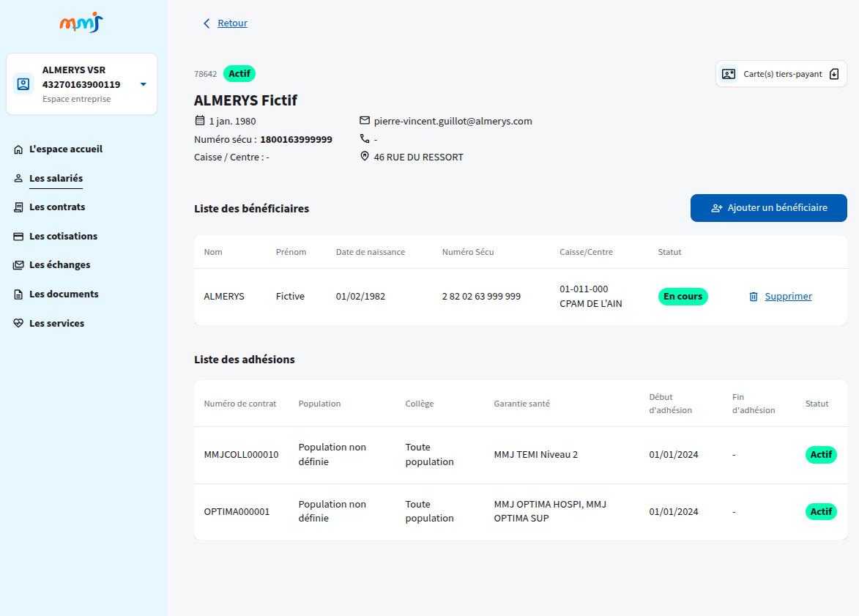Click the En cours status badge

point(683,297)
